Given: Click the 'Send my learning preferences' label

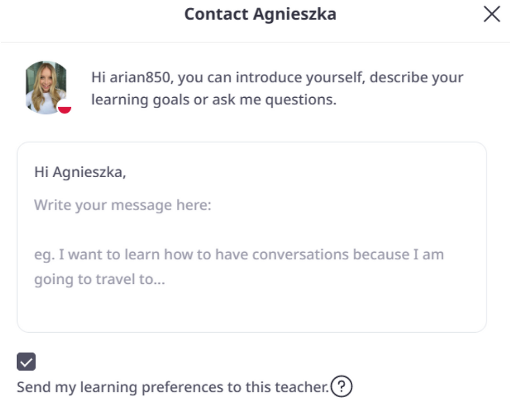Looking at the screenshot, I should tap(173, 387).
